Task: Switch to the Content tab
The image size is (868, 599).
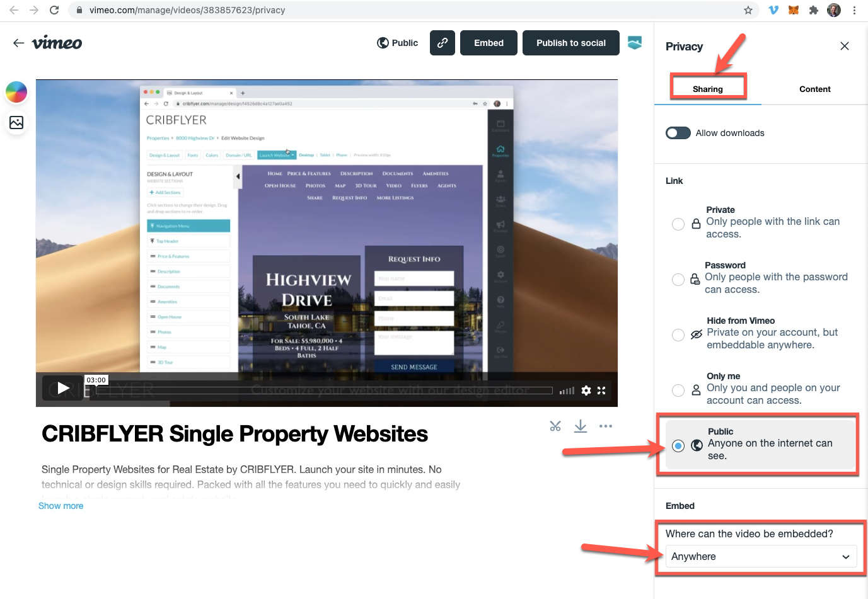Action: [814, 89]
